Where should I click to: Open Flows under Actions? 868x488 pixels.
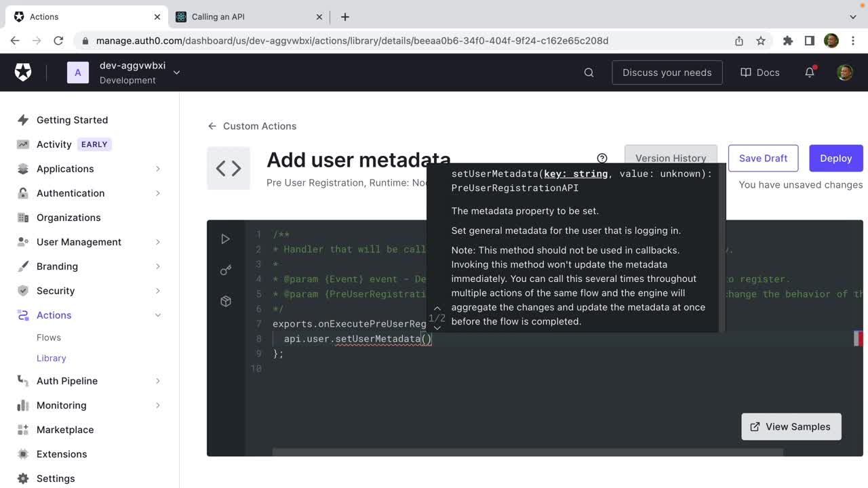pos(49,338)
